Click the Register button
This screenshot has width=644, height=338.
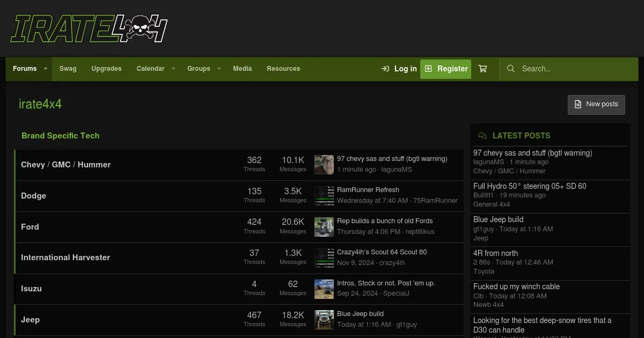pyautogui.click(x=445, y=69)
